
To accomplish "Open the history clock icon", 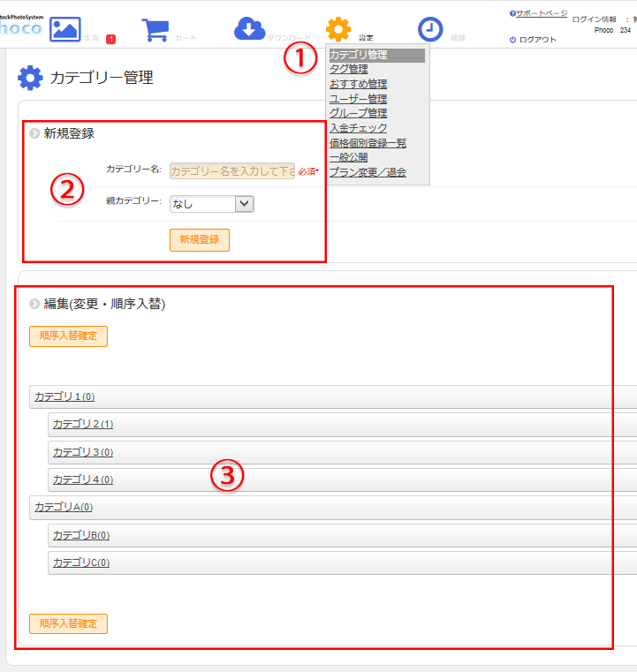I will tap(430, 29).
